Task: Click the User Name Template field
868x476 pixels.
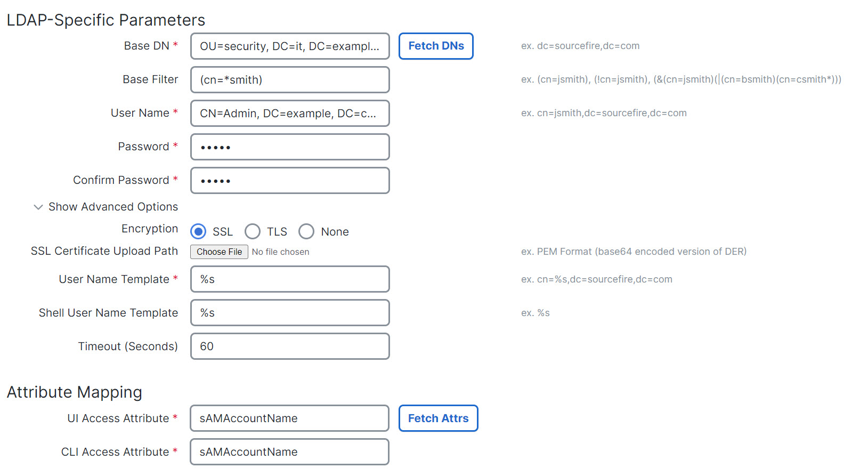Action: (290, 279)
